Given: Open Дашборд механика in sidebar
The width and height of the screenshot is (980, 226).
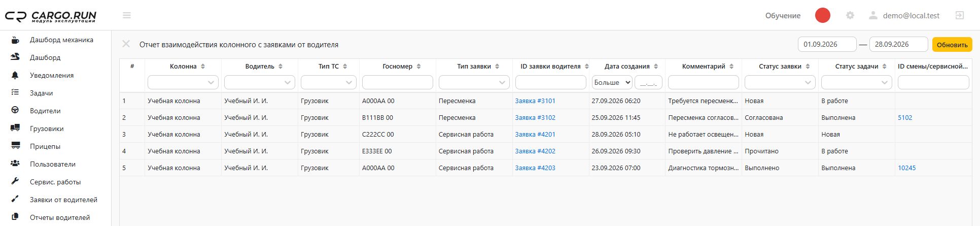Looking at the screenshot, I should click(x=61, y=40).
